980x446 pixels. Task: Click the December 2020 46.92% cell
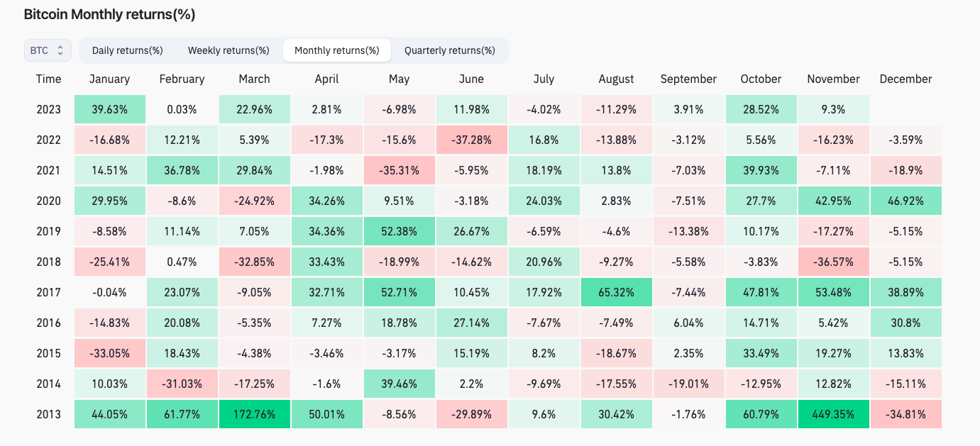pos(905,201)
